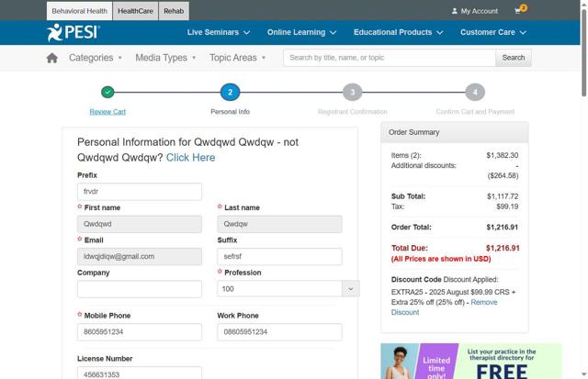Switch to the Rehab tab

[x=174, y=11]
